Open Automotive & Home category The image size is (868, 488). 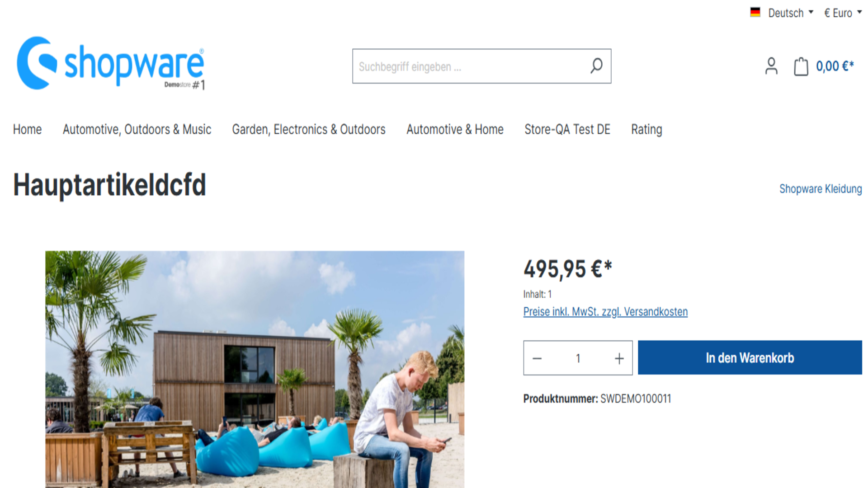pyautogui.click(x=455, y=130)
